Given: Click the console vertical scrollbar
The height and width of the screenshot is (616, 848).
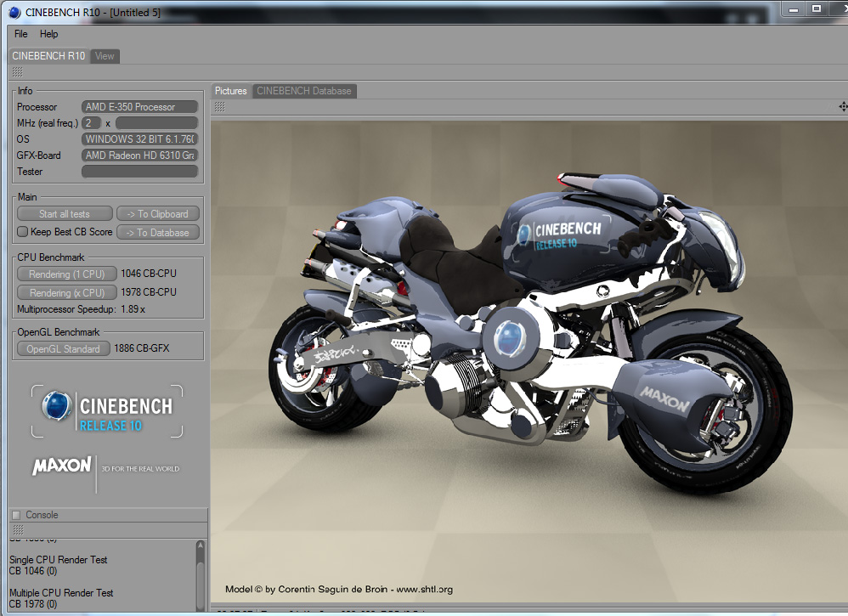Looking at the screenshot, I should 201,577.
